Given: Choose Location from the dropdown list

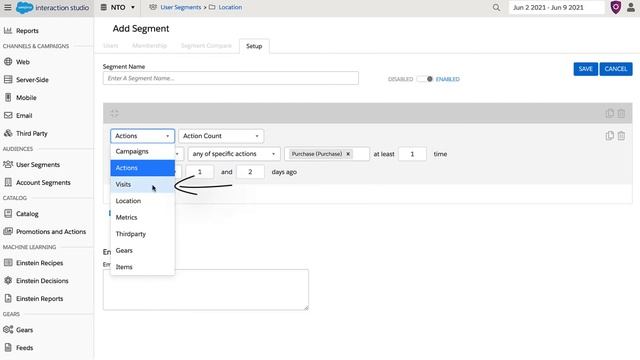Looking at the screenshot, I should tap(142, 201).
